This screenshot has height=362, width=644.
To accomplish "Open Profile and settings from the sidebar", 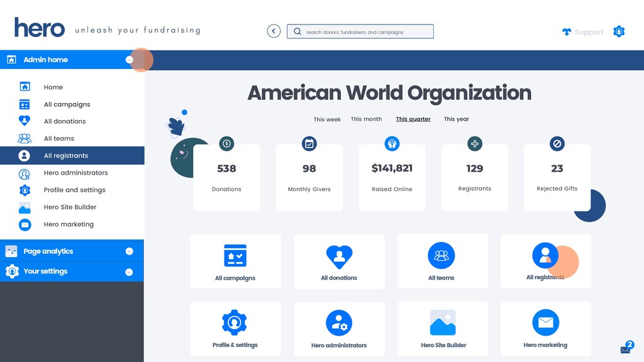I will 75,190.
